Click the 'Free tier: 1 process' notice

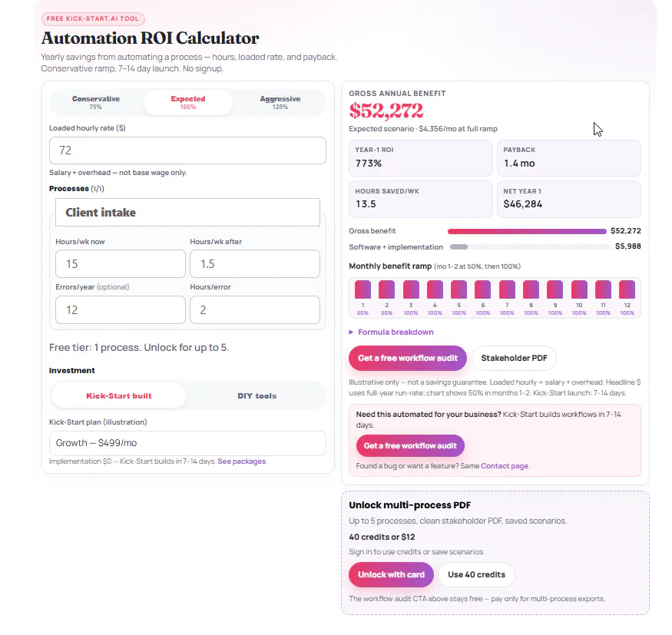(139, 348)
